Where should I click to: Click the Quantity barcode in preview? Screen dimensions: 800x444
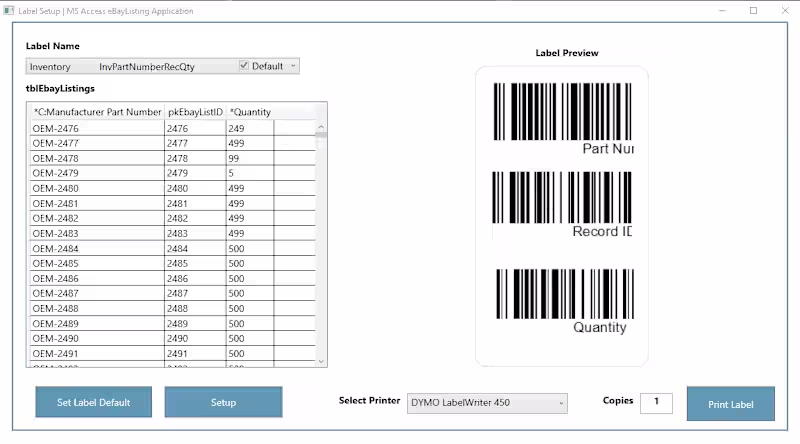[565, 293]
